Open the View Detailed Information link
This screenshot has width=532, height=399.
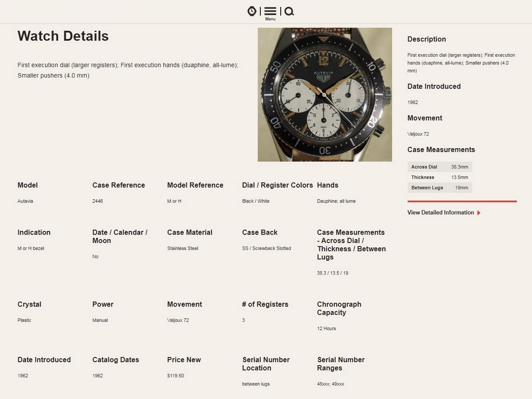pyautogui.click(x=440, y=213)
